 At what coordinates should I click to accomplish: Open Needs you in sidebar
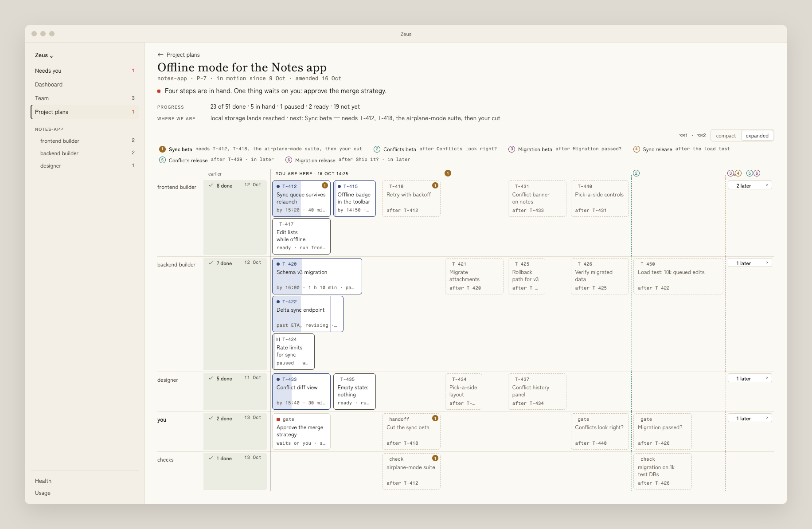85,71
